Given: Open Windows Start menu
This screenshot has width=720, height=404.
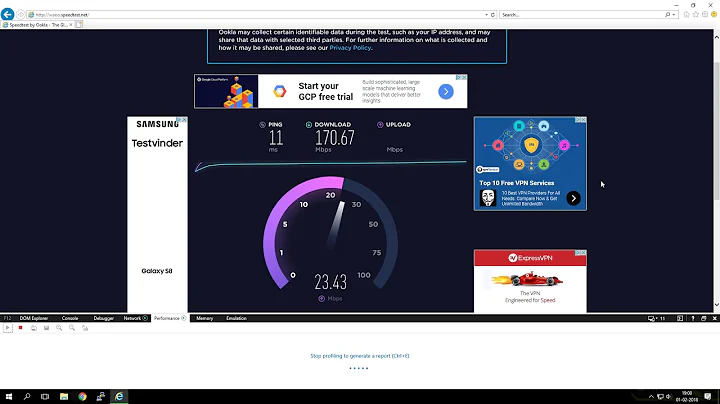Looking at the screenshot, I should [x=9, y=396].
